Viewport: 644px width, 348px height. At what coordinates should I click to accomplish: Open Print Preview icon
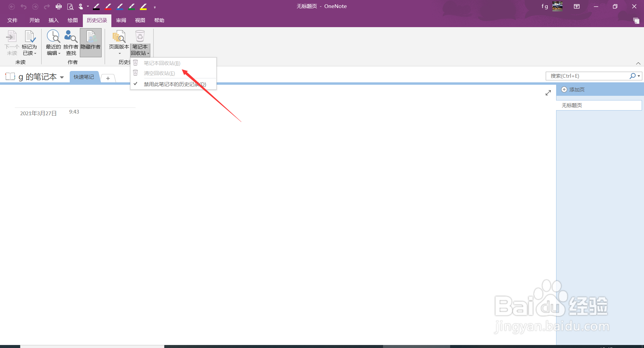pyautogui.click(x=70, y=7)
